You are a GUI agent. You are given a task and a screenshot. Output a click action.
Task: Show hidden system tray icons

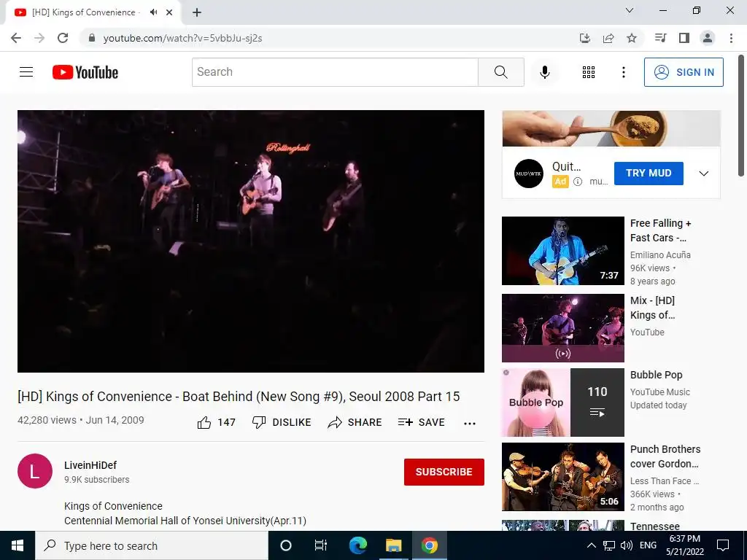[x=591, y=545]
